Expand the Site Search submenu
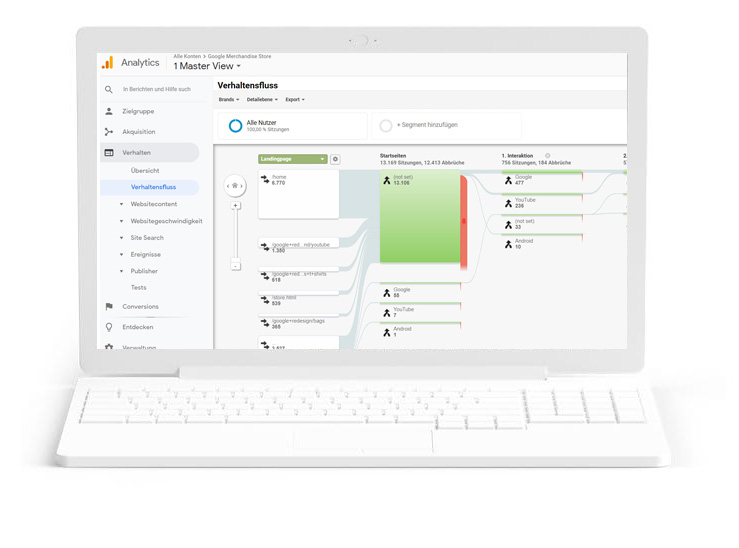Screen dimensions: 739x548 tap(121, 238)
